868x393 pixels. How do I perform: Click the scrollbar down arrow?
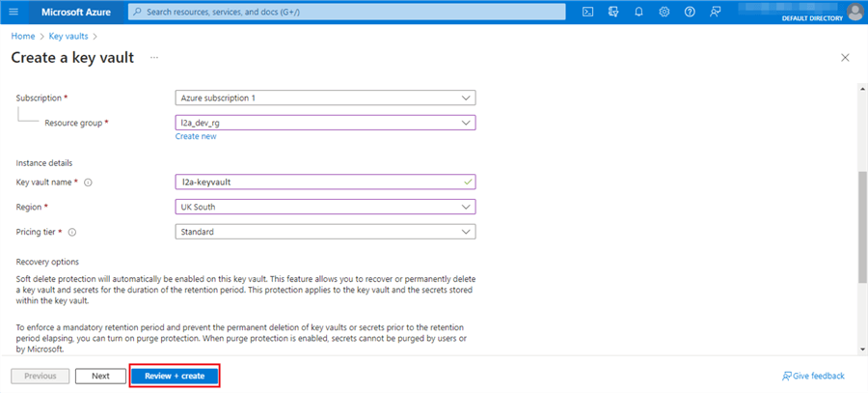tap(862, 349)
